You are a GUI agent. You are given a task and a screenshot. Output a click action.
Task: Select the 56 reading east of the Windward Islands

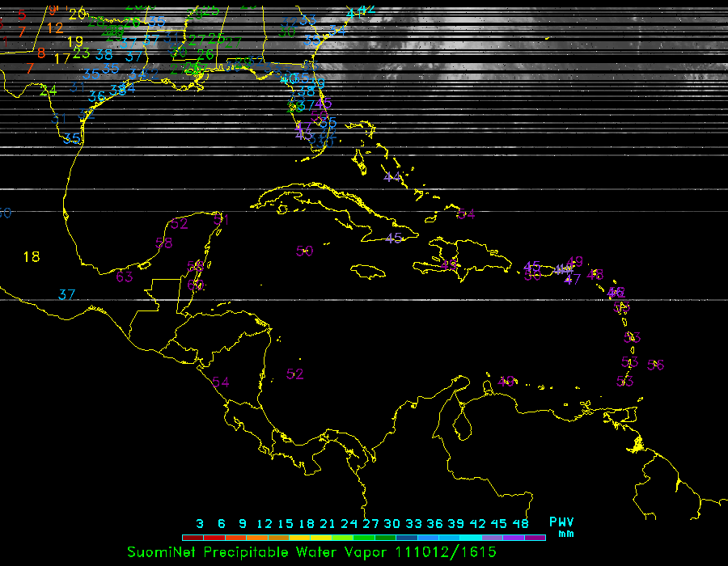655,365
